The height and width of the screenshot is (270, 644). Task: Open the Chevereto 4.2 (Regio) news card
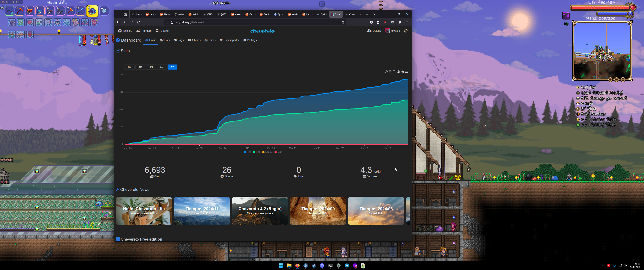pos(260,211)
